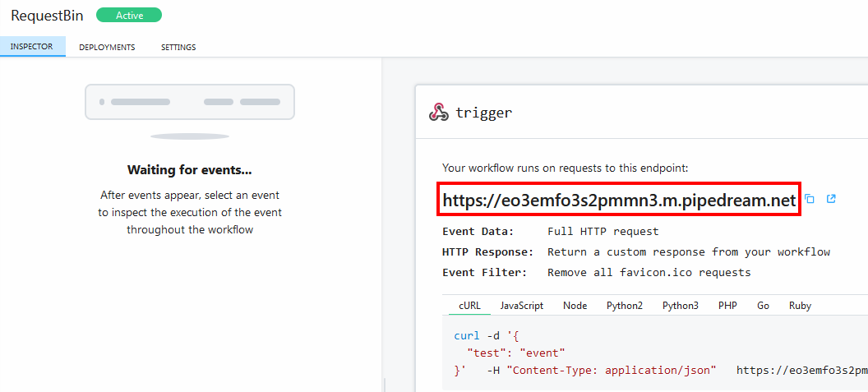Click the pipedream.net endpoint URL
Screen dimensions: 868x392
pos(619,200)
